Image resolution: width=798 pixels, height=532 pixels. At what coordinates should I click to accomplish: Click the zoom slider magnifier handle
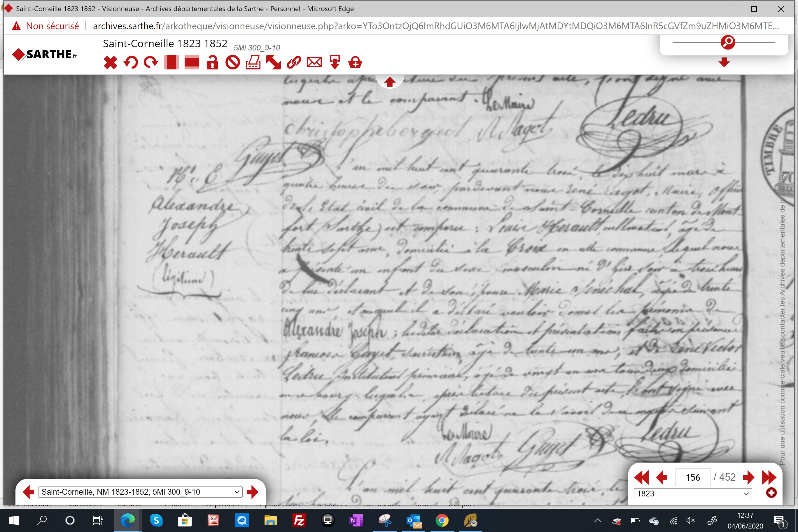coord(728,42)
